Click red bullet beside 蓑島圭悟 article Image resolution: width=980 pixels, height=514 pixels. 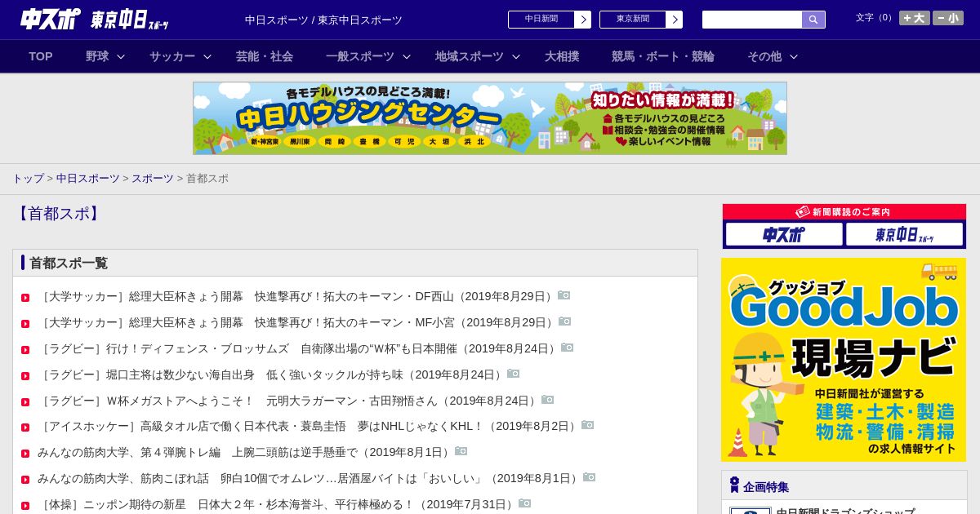coord(25,428)
